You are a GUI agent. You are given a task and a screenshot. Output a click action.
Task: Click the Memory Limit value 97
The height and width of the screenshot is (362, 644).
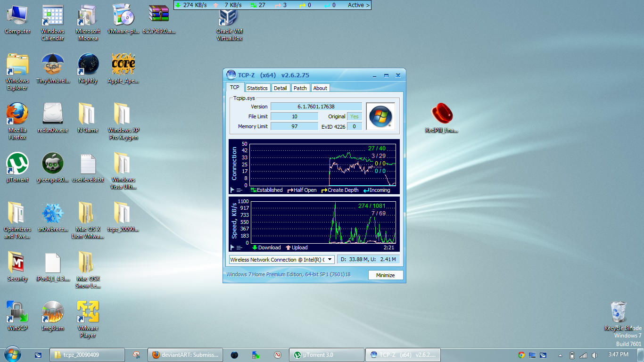coord(295,126)
